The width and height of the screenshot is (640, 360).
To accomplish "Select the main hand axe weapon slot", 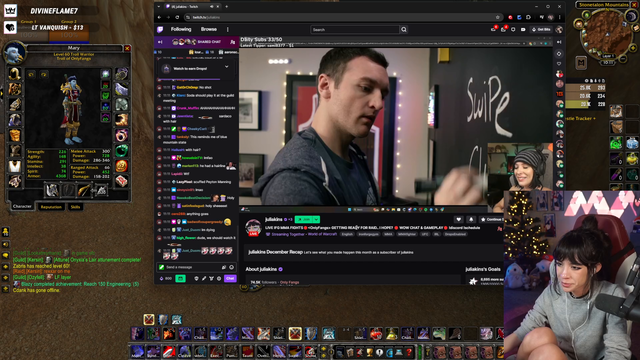I will point(52,190).
